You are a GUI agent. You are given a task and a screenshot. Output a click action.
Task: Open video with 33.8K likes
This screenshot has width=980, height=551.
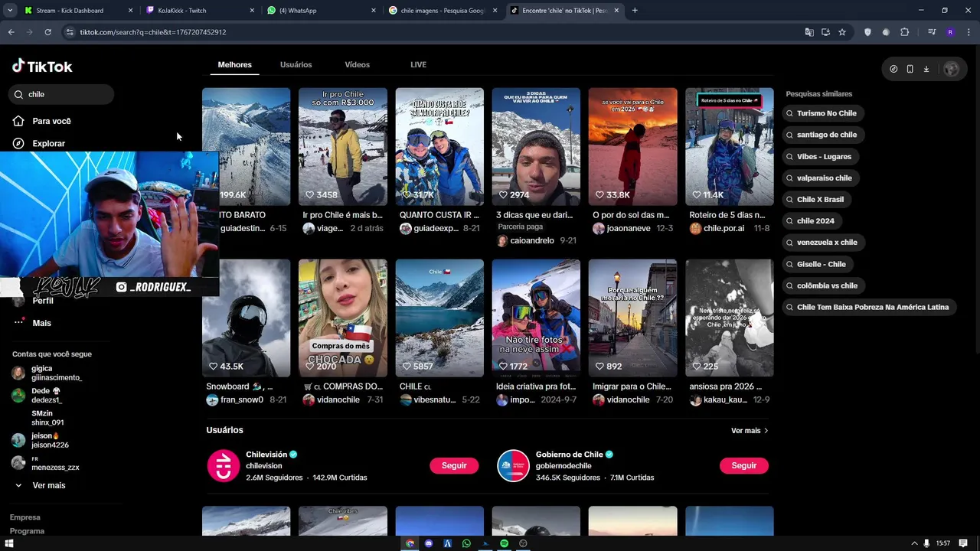click(632, 146)
